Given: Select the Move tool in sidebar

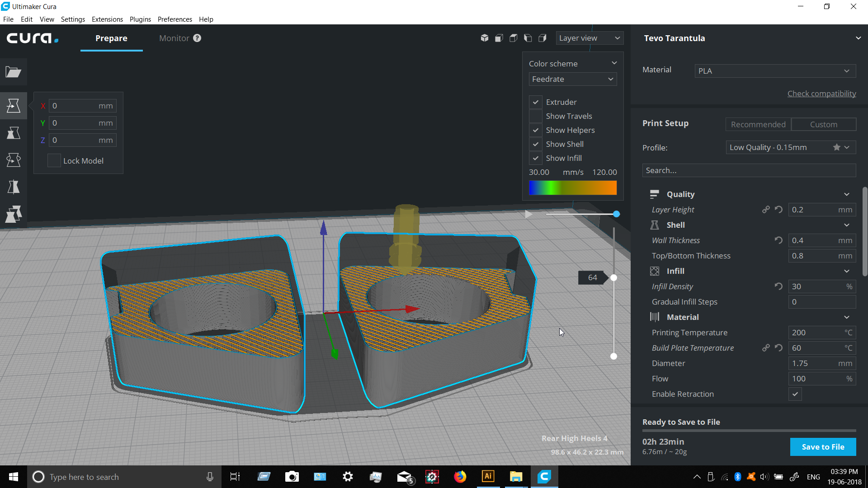Looking at the screenshot, I should point(14,105).
